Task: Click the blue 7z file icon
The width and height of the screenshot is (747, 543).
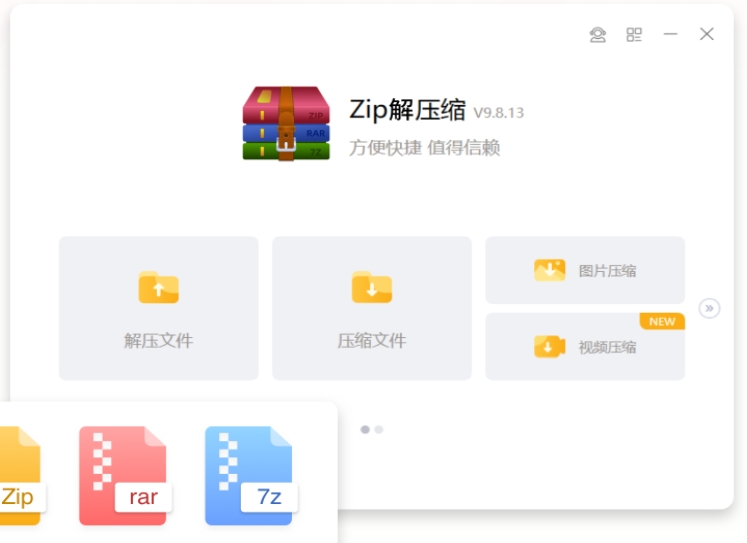Action: click(x=251, y=475)
